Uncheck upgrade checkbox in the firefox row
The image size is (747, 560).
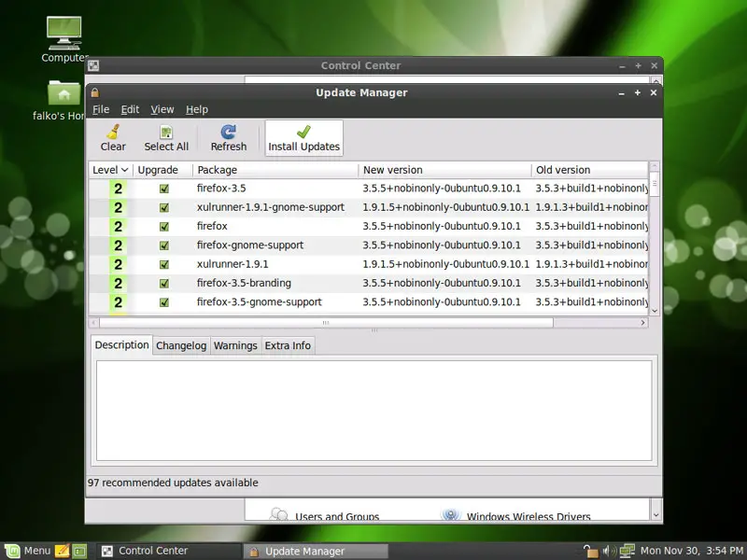point(164,226)
